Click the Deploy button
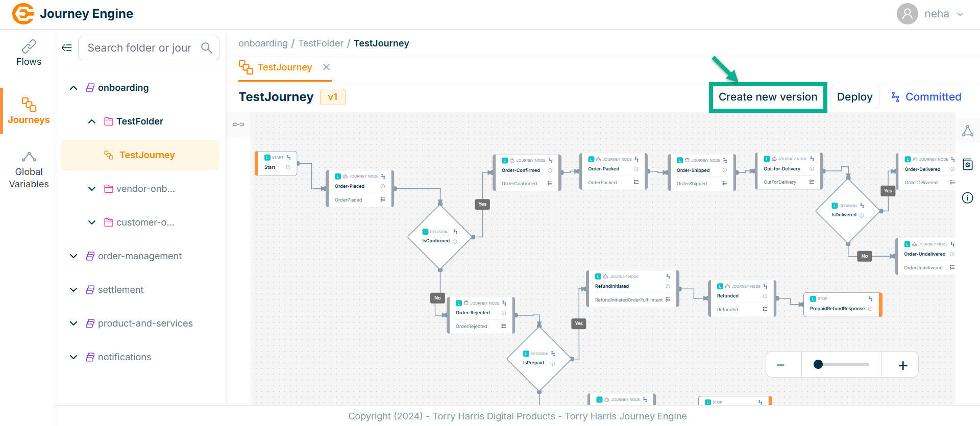Viewport: 980px width, 426px height. (854, 97)
